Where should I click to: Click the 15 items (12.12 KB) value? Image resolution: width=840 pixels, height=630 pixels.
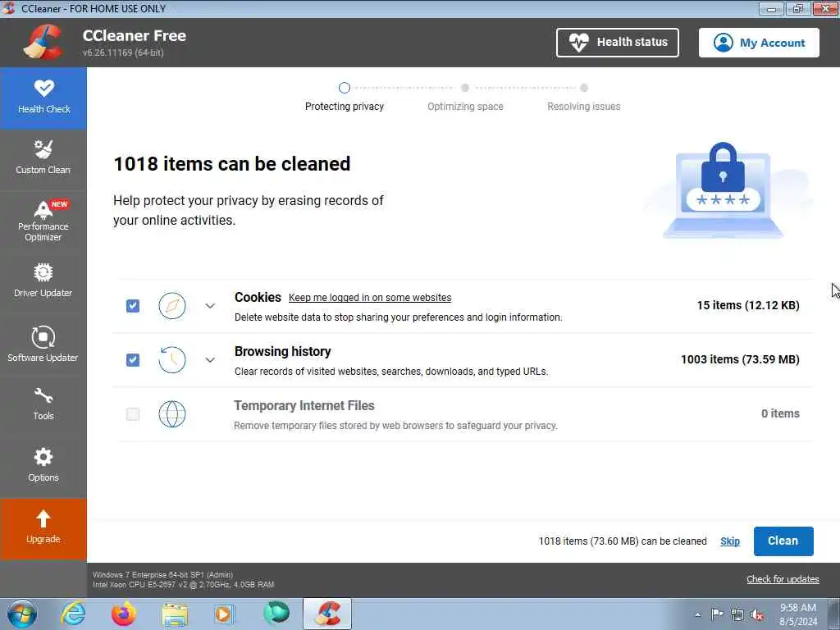click(x=748, y=305)
